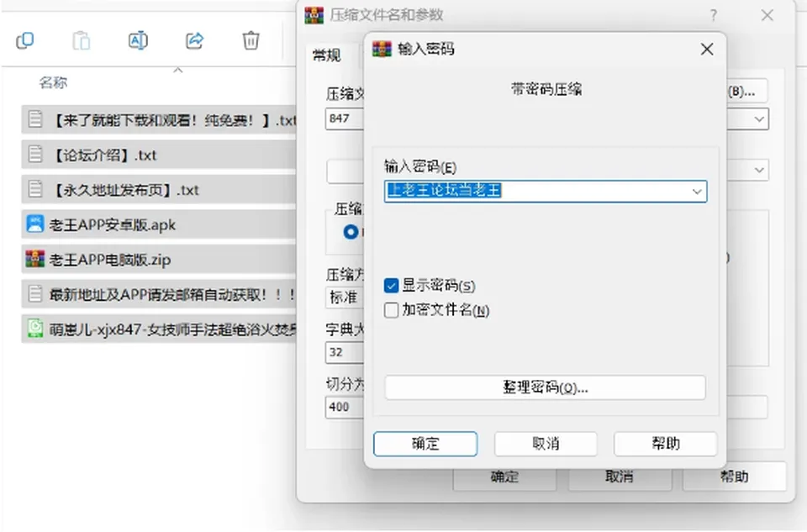Switch to the 常规 tab
This screenshot has height=532, width=807.
(x=327, y=55)
